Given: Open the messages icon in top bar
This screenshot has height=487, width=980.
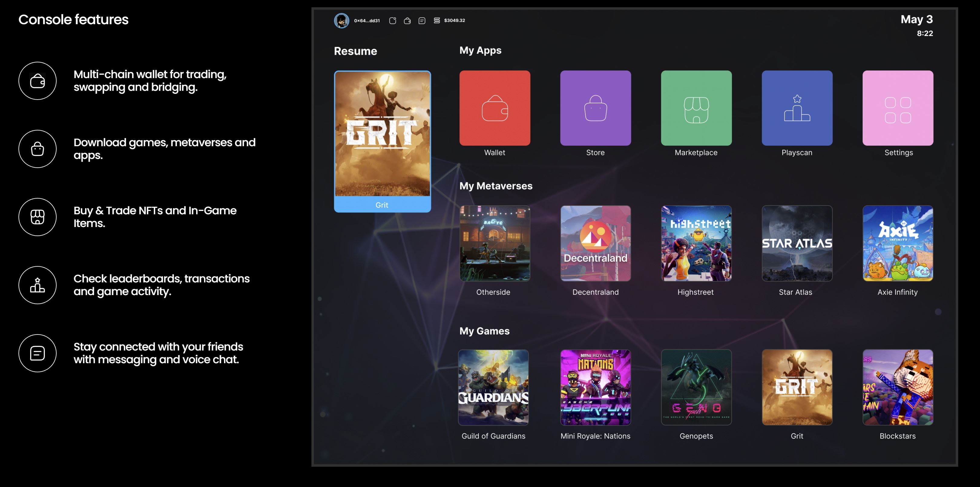Looking at the screenshot, I should (x=422, y=21).
